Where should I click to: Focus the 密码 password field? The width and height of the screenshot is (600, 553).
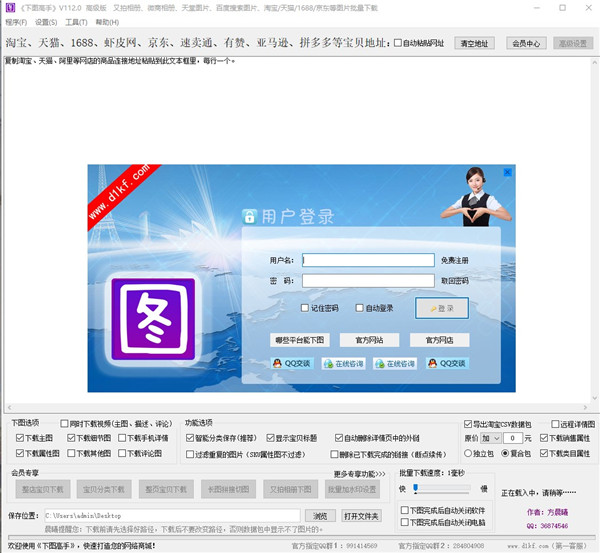click(x=368, y=281)
